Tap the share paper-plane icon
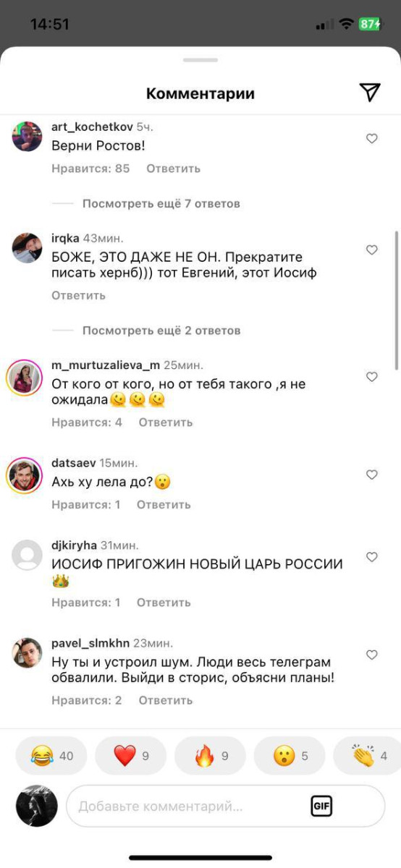 coord(370,93)
